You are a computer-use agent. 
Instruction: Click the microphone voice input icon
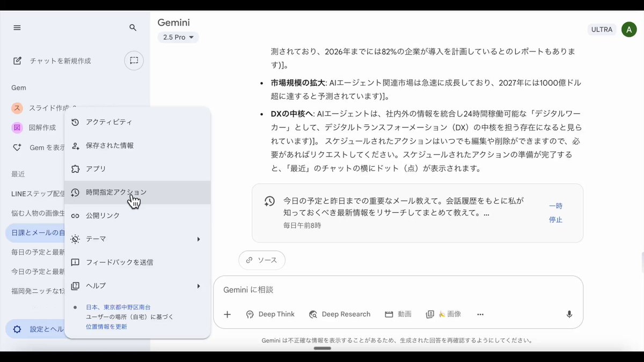click(569, 314)
